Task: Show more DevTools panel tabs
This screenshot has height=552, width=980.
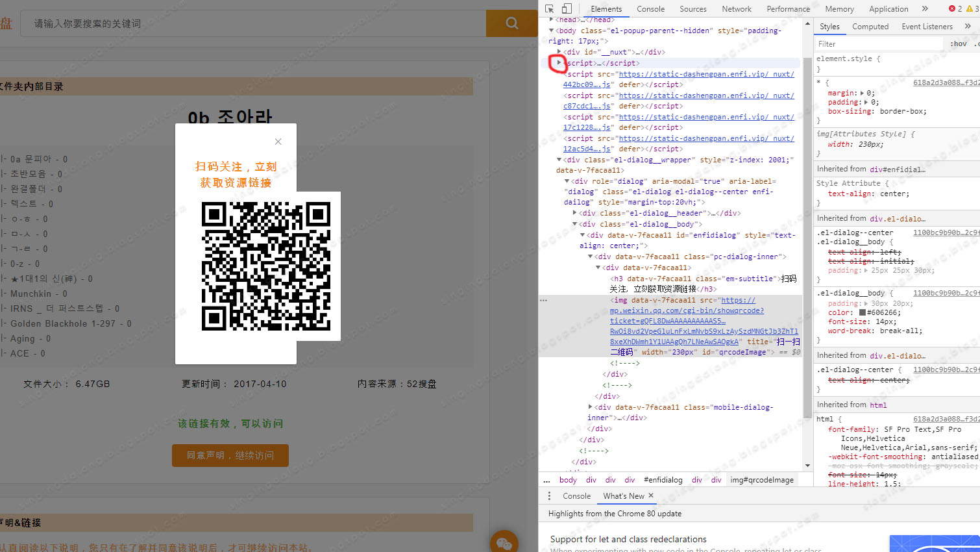Action: [925, 8]
